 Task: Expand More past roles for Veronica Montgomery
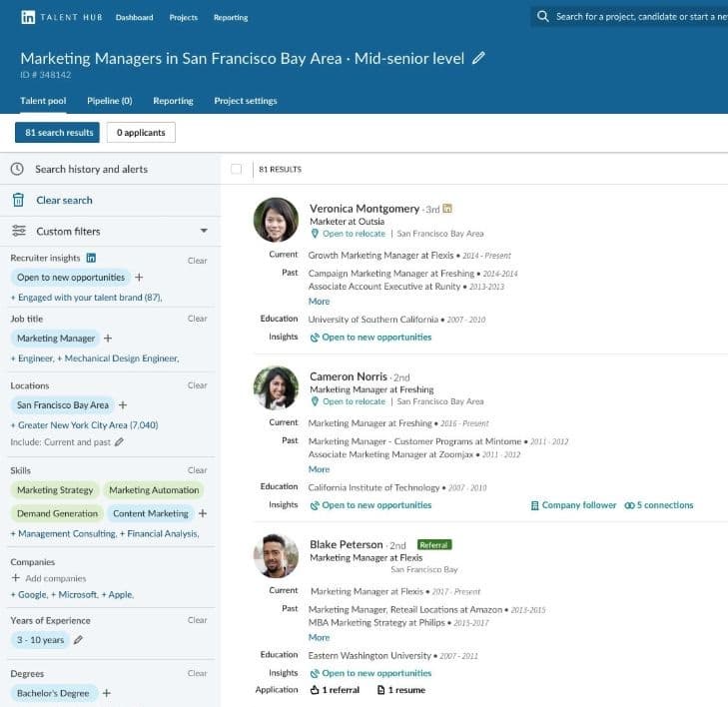click(x=319, y=302)
